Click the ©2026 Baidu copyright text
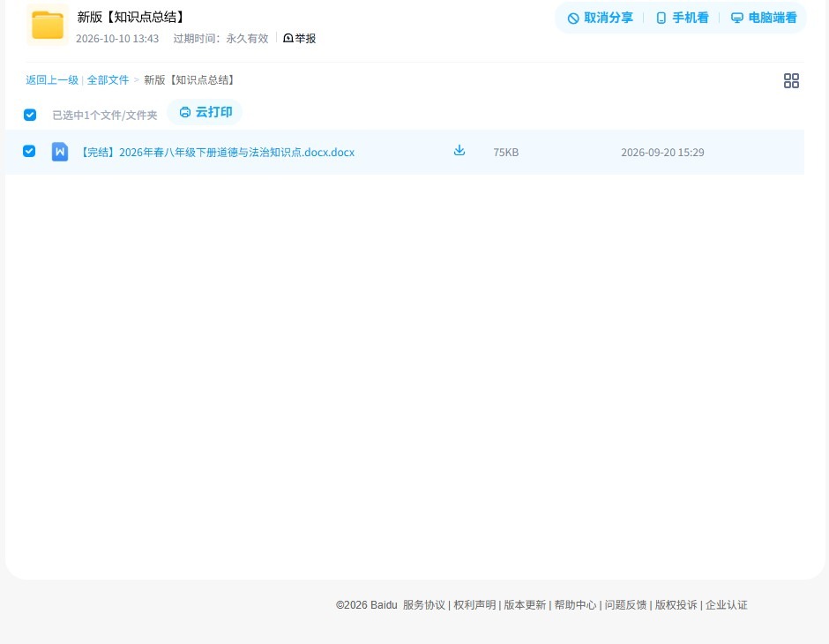This screenshot has width=829, height=644. pos(366,605)
